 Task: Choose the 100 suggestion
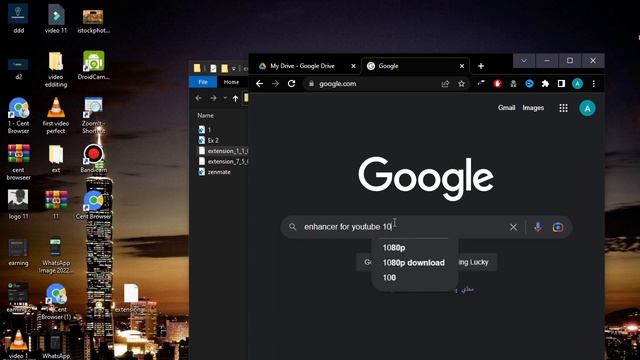pyautogui.click(x=389, y=278)
